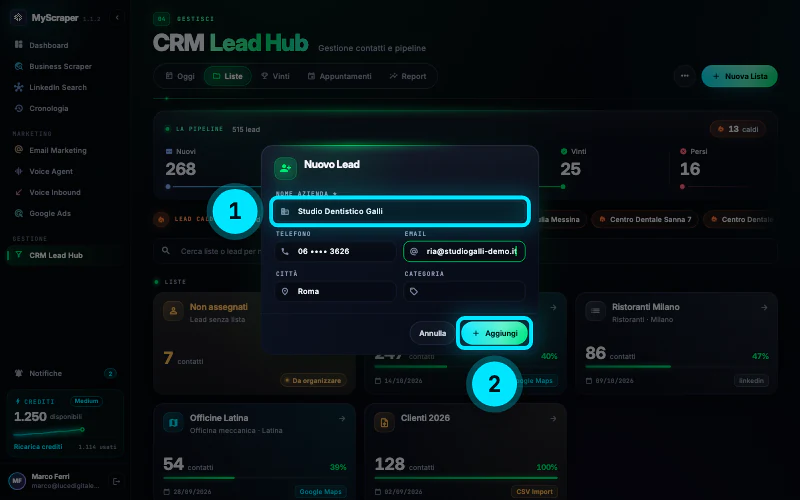Click the location pin icon in Città
Screen dimensions: 800x500
[285, 291]
